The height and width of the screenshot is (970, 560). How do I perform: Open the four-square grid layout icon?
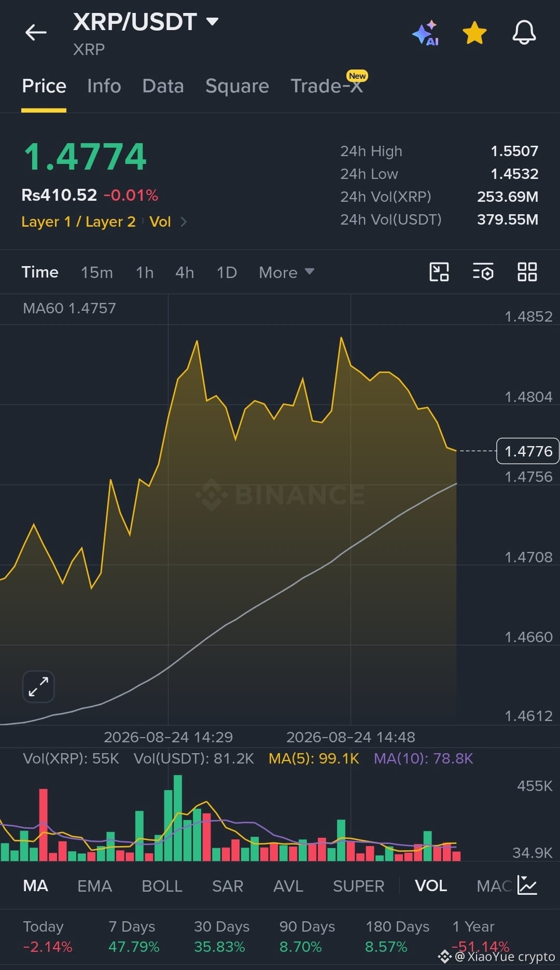(x=527, y=272)
